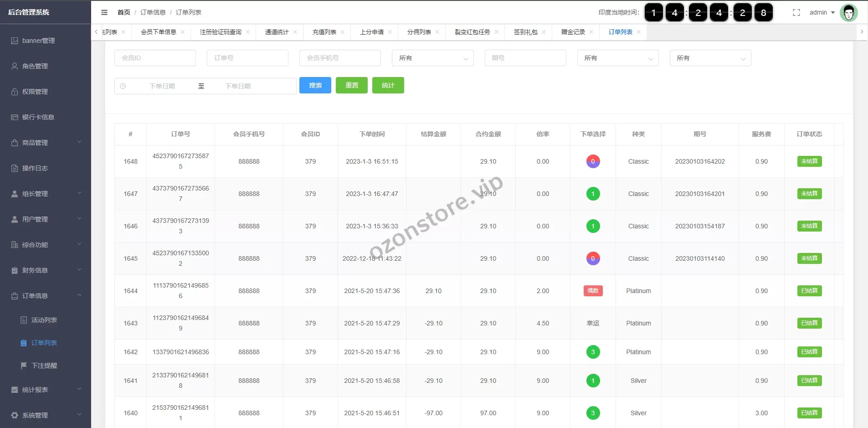Switch to the 通道统计 tab
The width and height of the screenshot is (868, 428).
click(x=277, y=32)
